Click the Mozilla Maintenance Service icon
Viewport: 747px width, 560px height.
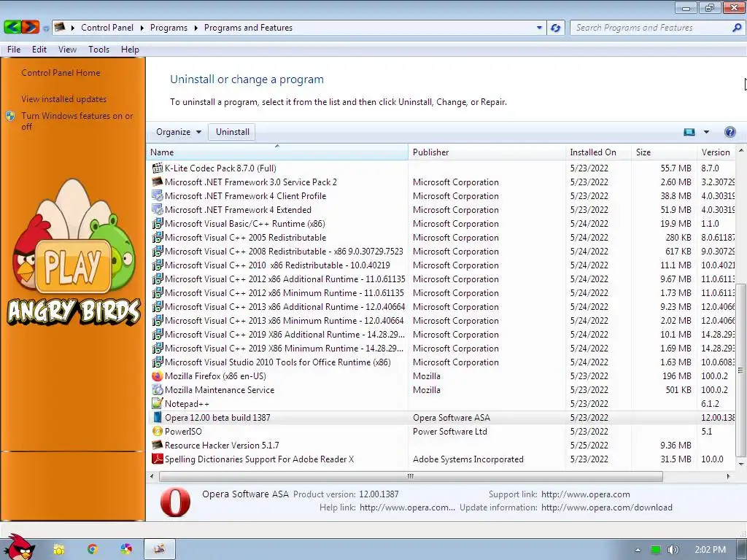pos(158,390)
